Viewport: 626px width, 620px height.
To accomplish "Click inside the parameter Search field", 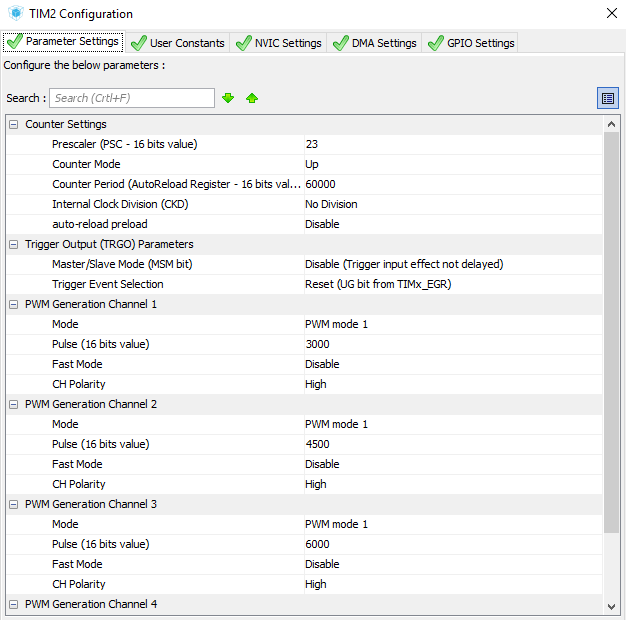I will pos(132,98).
